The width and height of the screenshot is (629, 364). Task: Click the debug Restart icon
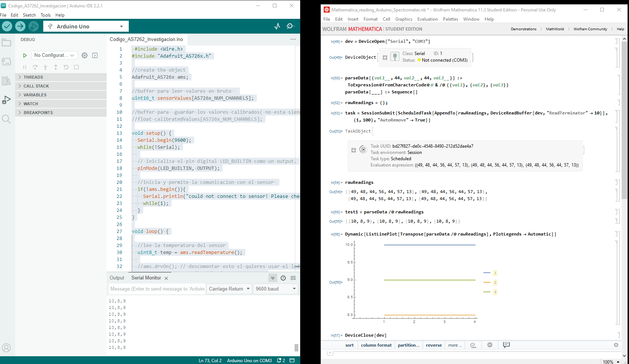pyautogui.click(x=66, y=67)
